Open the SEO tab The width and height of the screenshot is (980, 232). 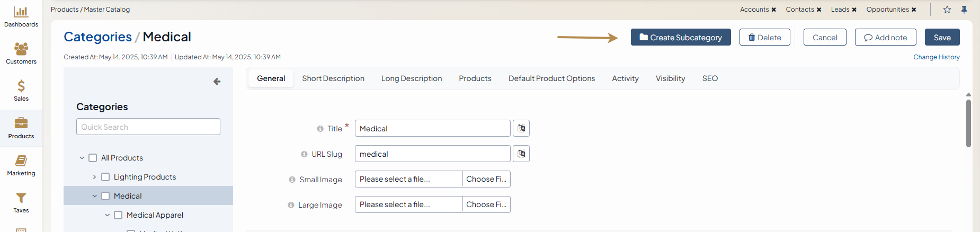710,78
